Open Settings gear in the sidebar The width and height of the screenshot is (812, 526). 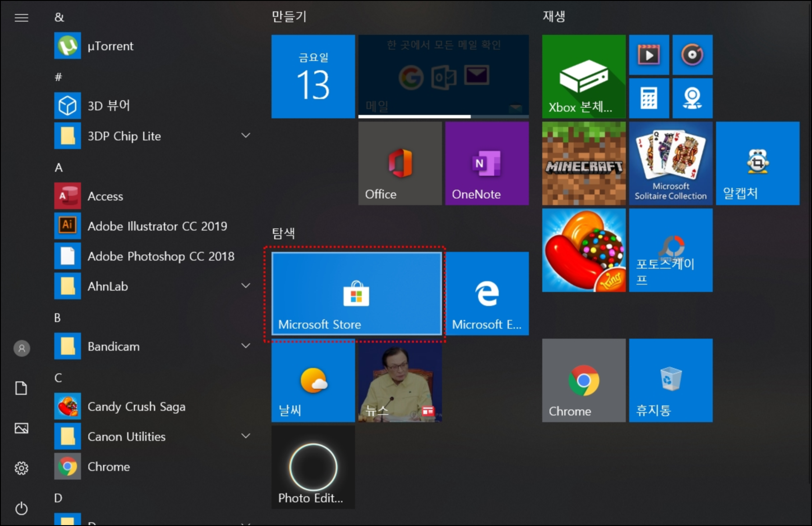[21, 468]
